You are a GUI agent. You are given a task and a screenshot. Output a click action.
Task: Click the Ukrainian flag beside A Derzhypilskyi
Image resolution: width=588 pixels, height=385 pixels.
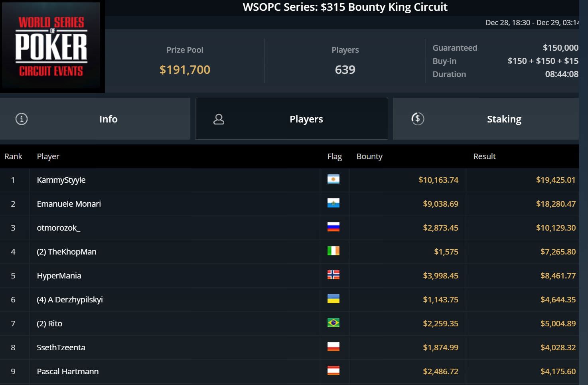pyautogui.click(x=333, y=299)
